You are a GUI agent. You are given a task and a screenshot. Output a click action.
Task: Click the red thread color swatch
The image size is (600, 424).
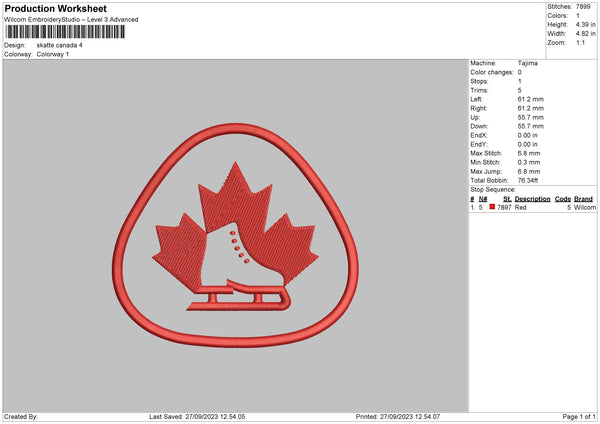click(x=492, y=207)
